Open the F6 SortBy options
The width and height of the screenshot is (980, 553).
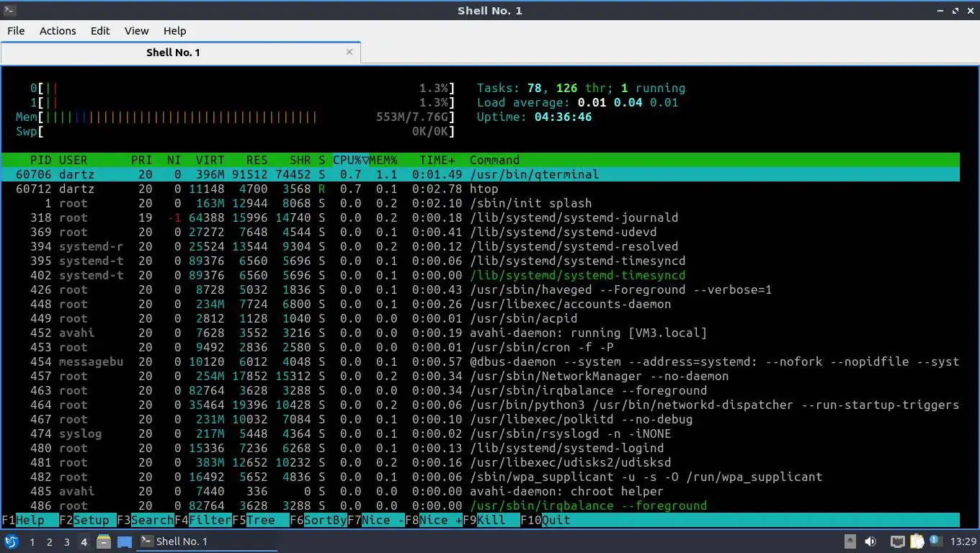click(318, 520)
